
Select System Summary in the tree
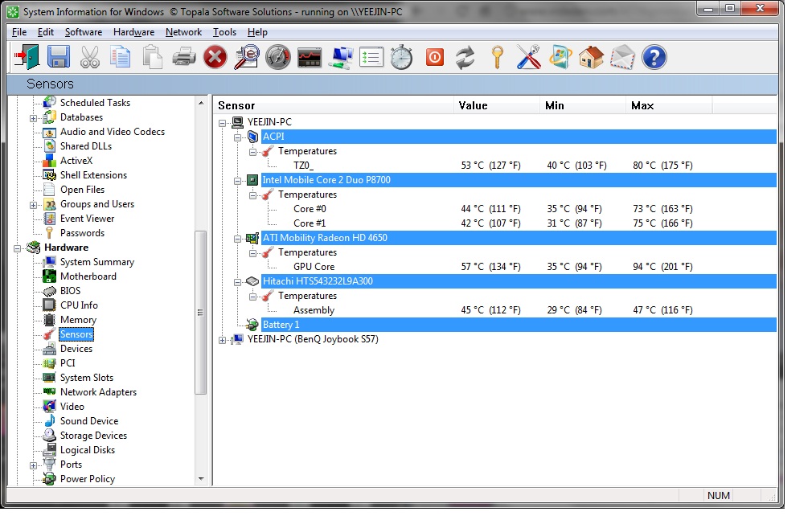(x=96, y=262)
